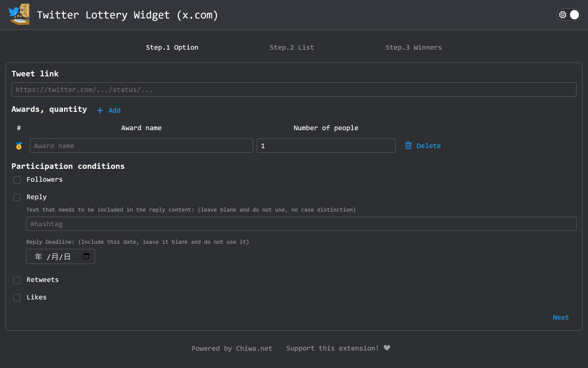Screen dimensions: 588x368
Task: Click the blue plus icon next to Add
Action: pyautogui.click(x=100, y=110)
